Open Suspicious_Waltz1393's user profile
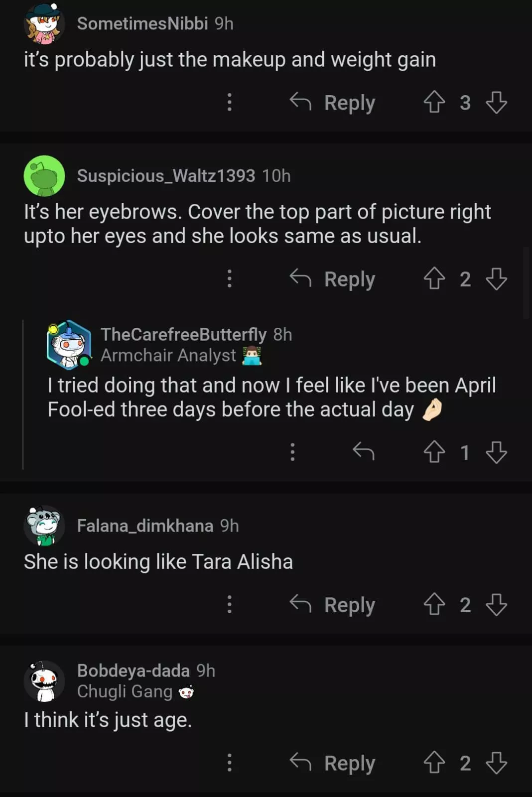Image resolution: width=532 pixels, height=797 pixels. pos(166,176)
